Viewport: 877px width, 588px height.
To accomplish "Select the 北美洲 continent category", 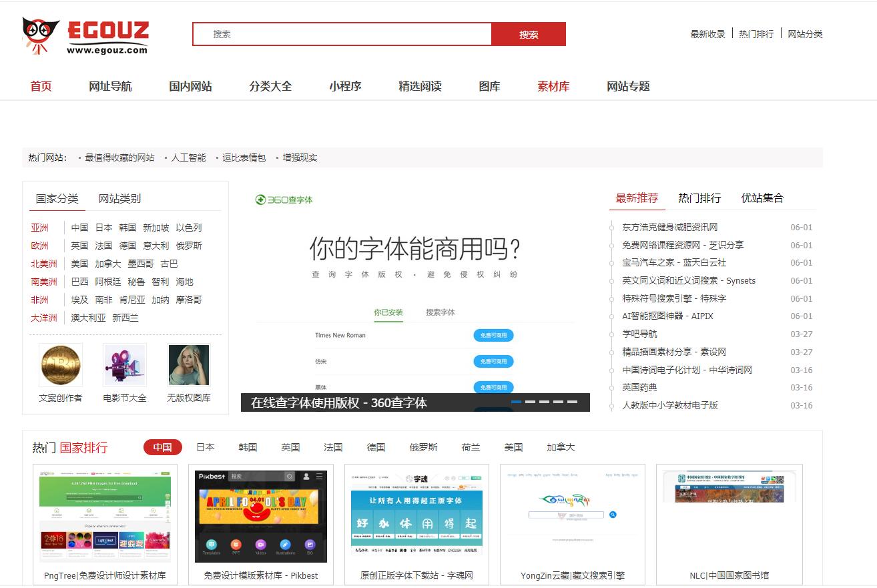I will tap(44, 264).
